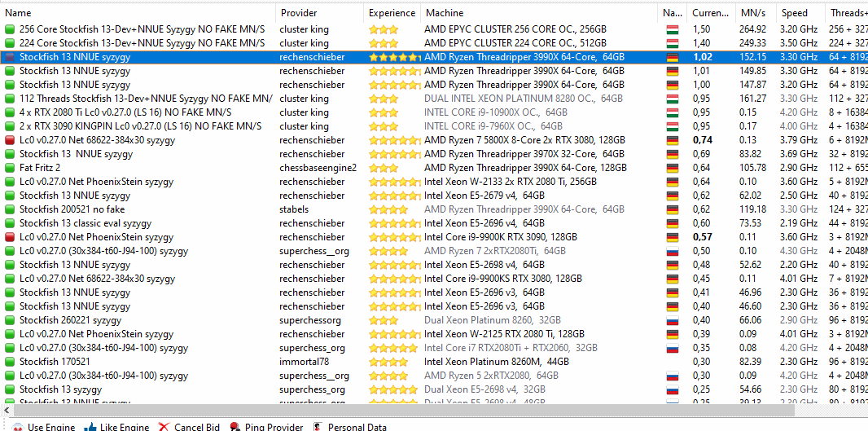Click provider superchessorg in Stockfish 260221 row

310,320
